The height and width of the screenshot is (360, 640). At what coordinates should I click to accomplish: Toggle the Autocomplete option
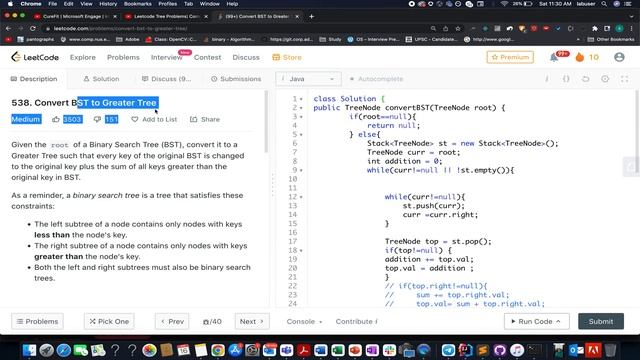click(x=376, y=79)
